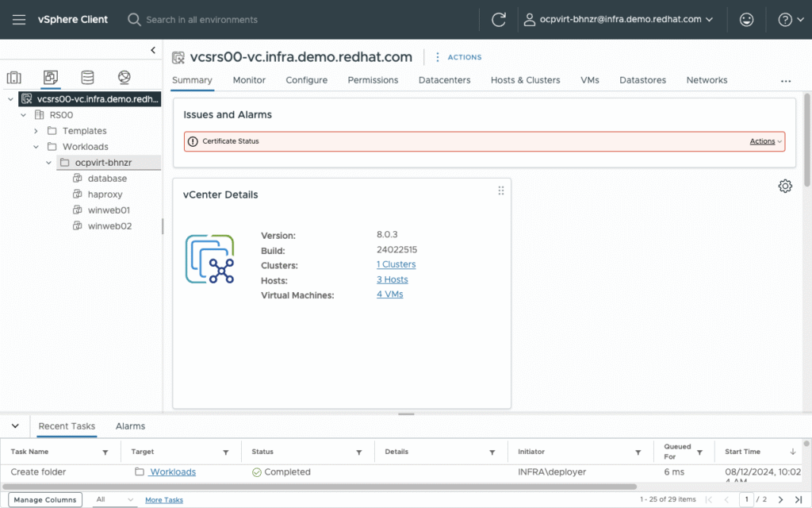The width and height of the screenshot is (812, 508).
Task: Open the Alarms tab in tasks pane
Action: 130,426
